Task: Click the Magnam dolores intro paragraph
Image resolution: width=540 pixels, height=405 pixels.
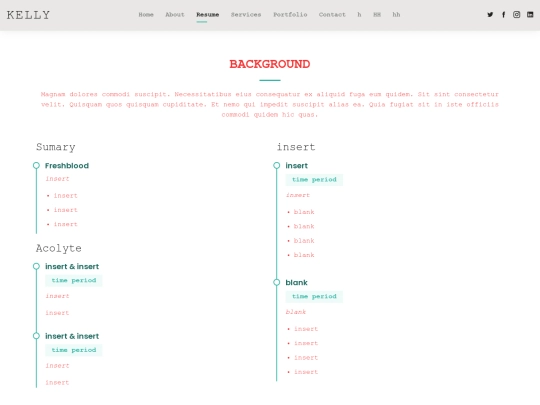Action: (270, 104)
